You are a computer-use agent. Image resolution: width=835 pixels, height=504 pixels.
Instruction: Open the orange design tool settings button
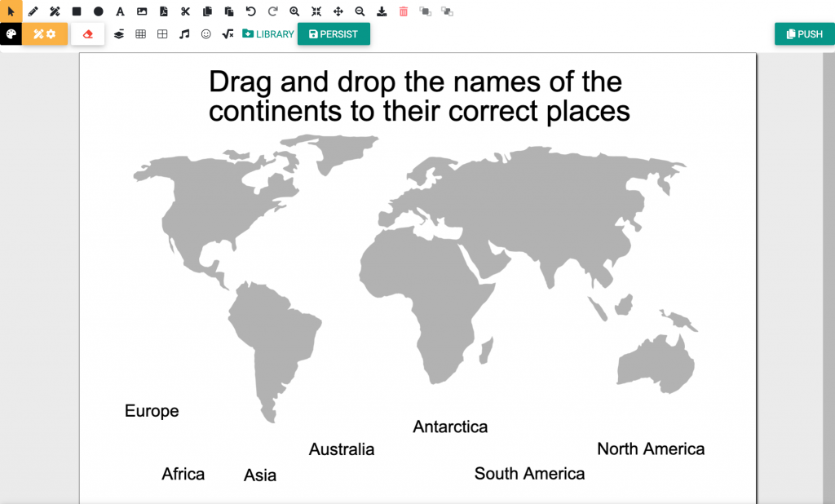click(45, 34)
